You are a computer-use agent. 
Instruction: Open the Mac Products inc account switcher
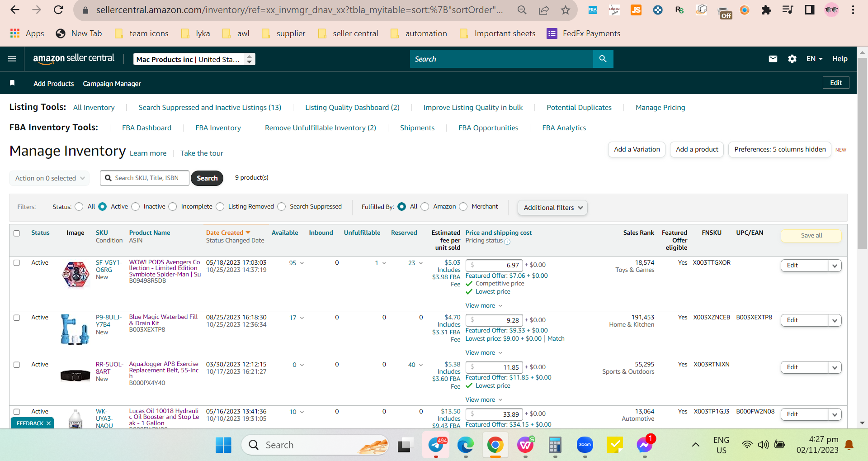pos(194,59)
